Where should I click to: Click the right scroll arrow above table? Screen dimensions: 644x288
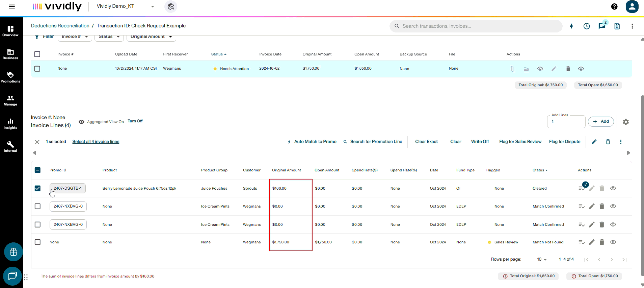click(628, 153)
